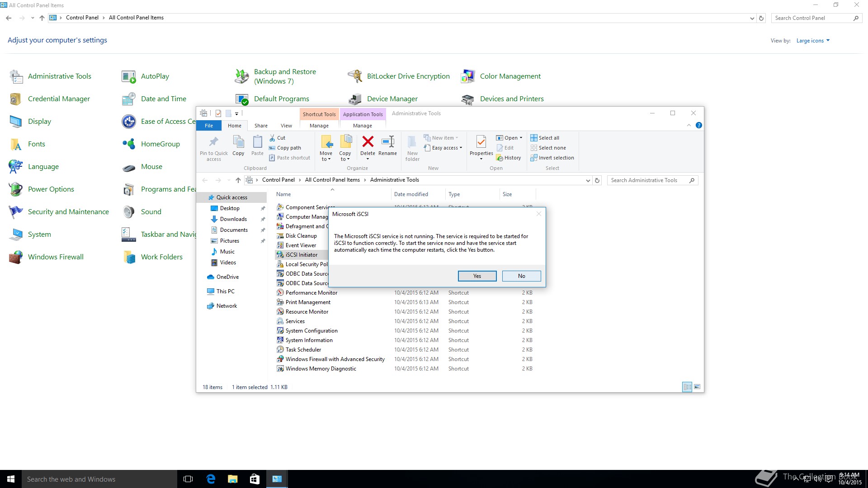
Task: Click the Search Control Panel field
Action: click(x=816, y=18)
